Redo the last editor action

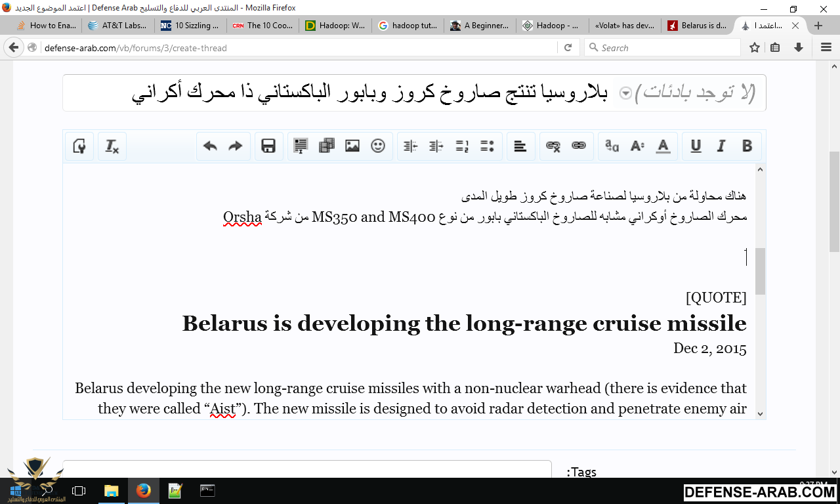[236, 146]
